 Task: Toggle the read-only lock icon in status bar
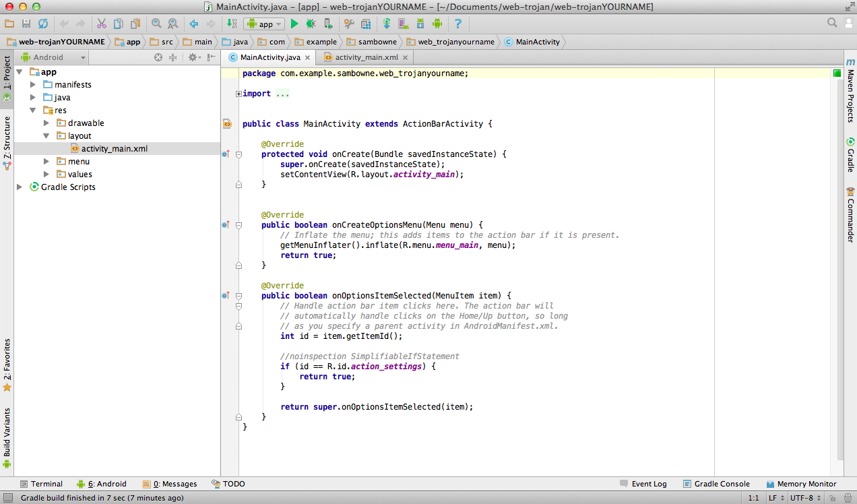pos(833,498)
